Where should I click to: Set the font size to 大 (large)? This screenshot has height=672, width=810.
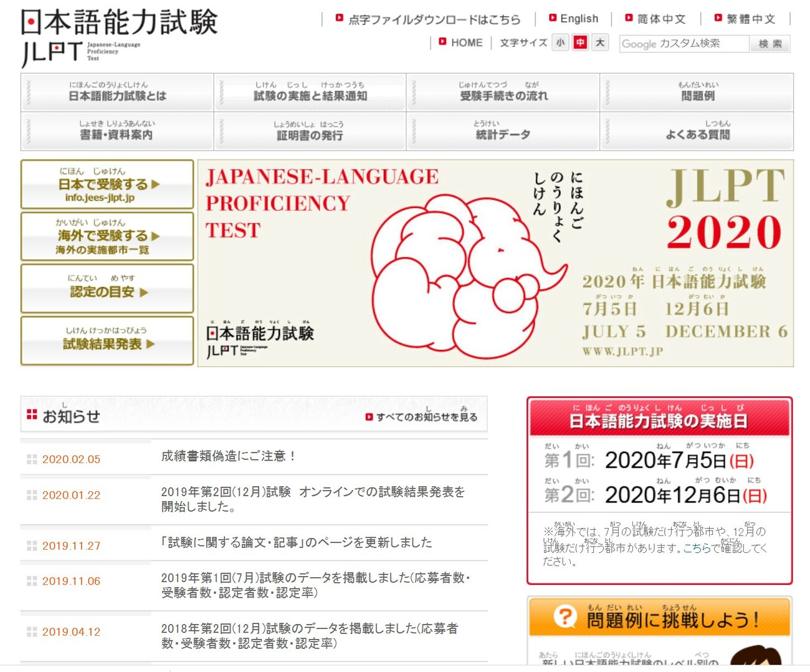point(599,42)
